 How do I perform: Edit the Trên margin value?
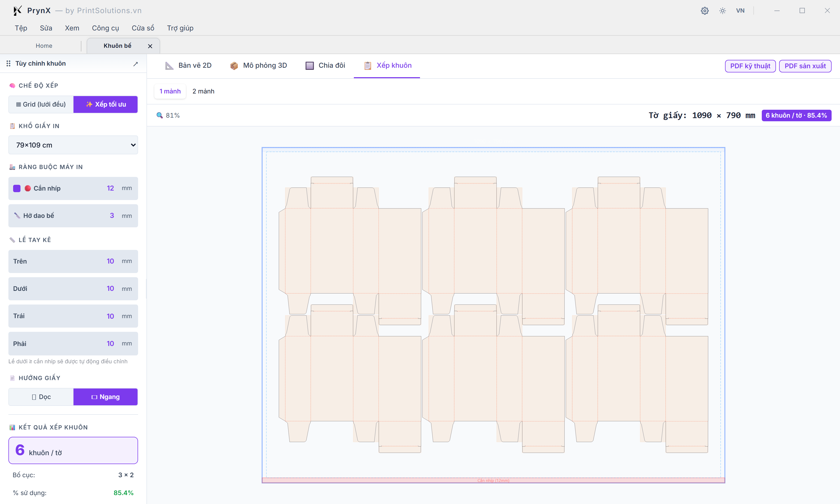pos(110,261)
